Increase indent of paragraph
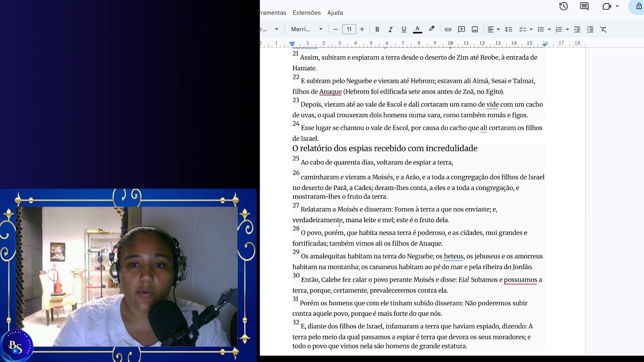Screen dimensions: 644x362 click(590, 29)
